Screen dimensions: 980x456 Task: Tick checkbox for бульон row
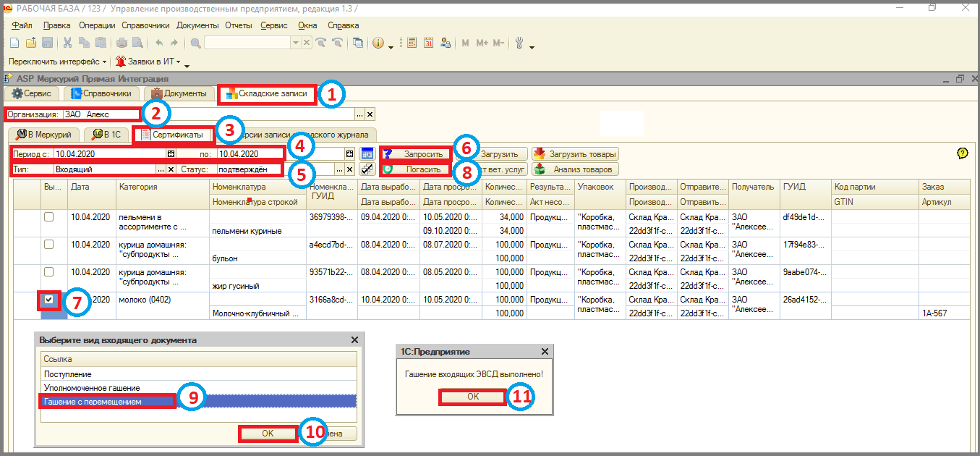(x=48, y=244)
